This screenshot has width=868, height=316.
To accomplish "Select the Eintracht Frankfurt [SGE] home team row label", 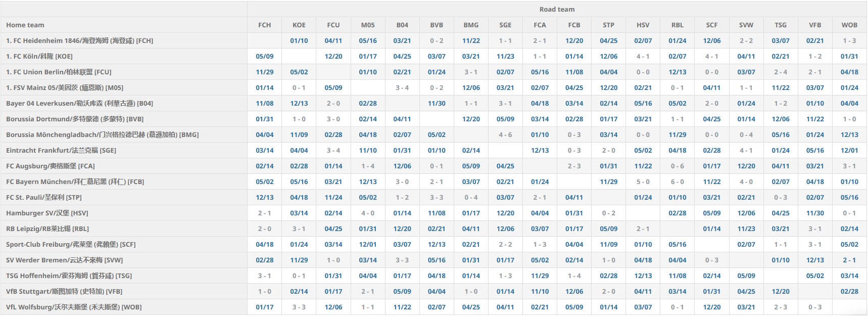I will point(61,150).
